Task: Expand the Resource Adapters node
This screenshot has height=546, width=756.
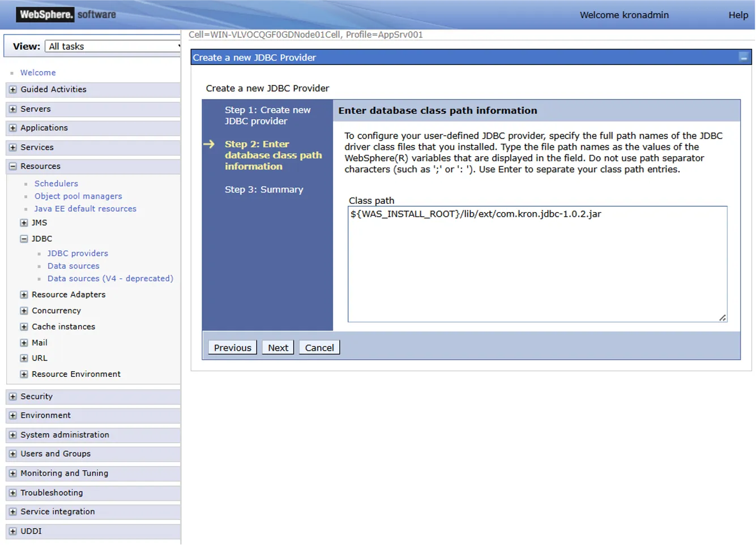Action: (24, 295)
